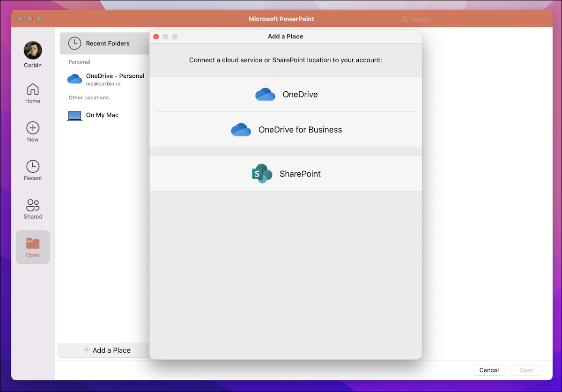This screenshot has height=392, width=562.
Task: Show Recent files in sidebar
Action: pos(33,170)
